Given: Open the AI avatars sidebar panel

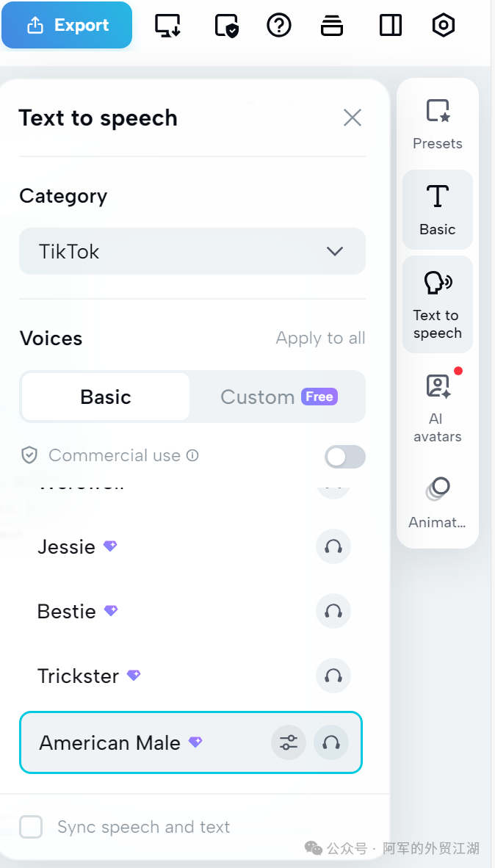Looking at the screenshot, I should [x=438, y=408].
